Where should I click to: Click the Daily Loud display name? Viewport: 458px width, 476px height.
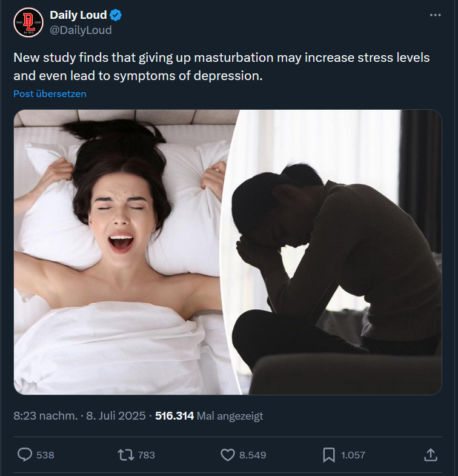pyautogui.click(x=78, y=15)
